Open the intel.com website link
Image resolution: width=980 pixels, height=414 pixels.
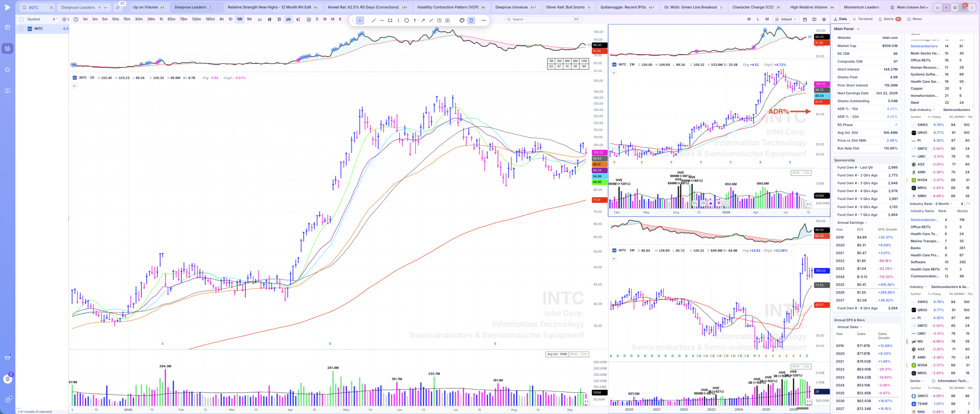890,37
